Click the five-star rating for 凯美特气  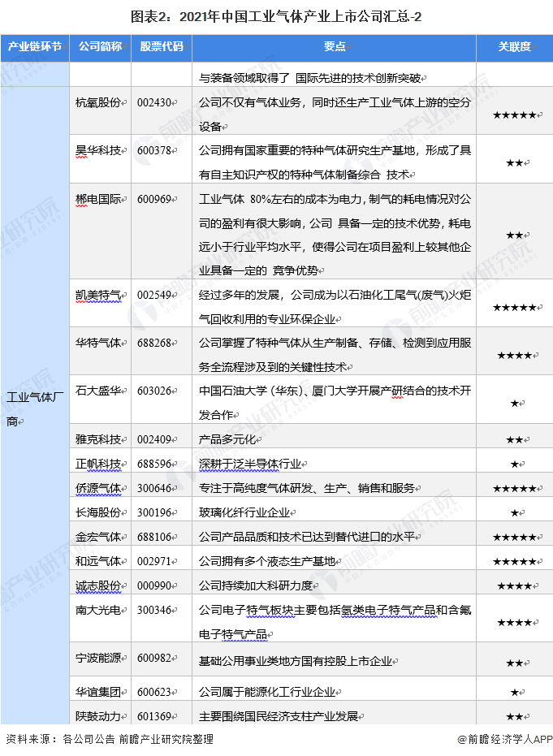pos(515,307)
